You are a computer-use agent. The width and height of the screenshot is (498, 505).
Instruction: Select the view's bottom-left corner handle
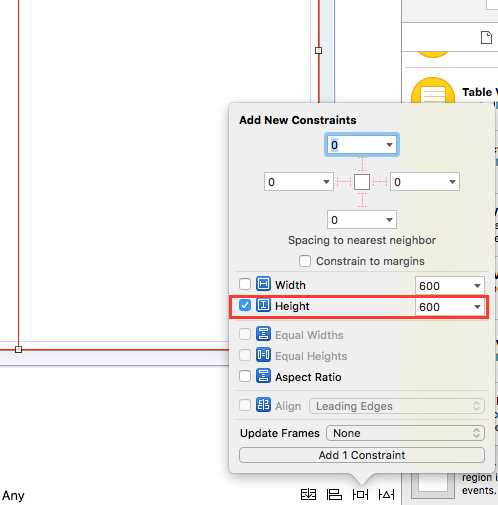pos(18,349)
